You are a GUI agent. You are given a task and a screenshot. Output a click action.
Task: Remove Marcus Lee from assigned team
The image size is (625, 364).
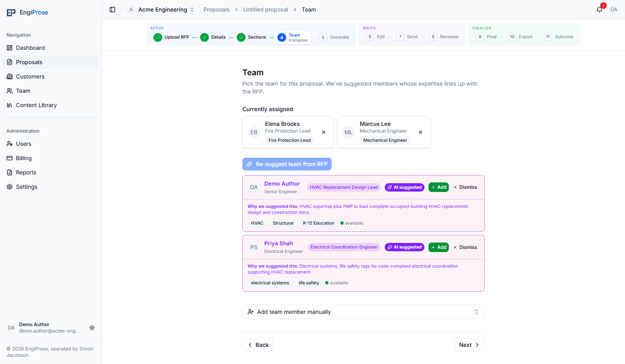(421, 132)
